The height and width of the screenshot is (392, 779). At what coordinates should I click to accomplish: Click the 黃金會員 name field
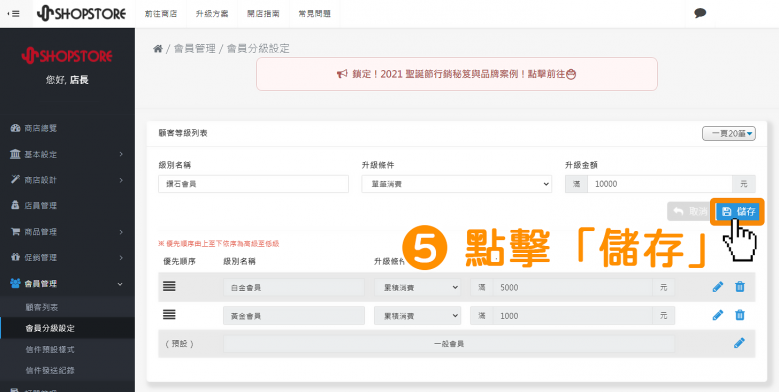[x=294, y=315]
